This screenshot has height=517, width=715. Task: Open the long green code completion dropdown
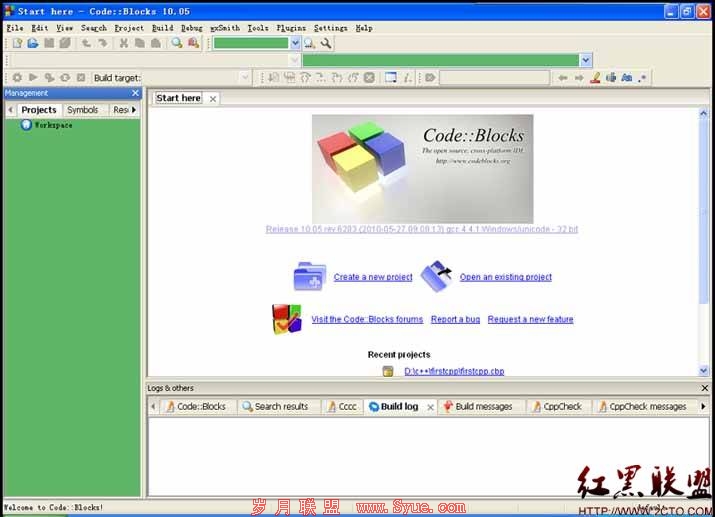point(585,60)
